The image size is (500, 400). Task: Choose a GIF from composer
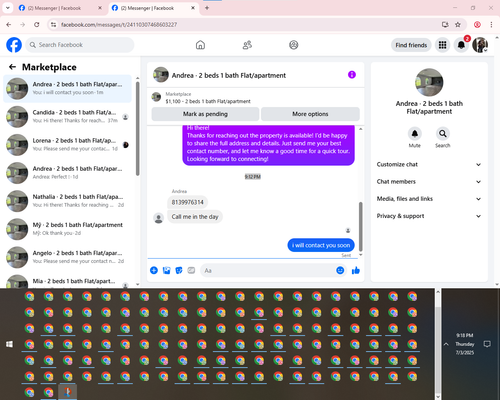coord(191,270)
